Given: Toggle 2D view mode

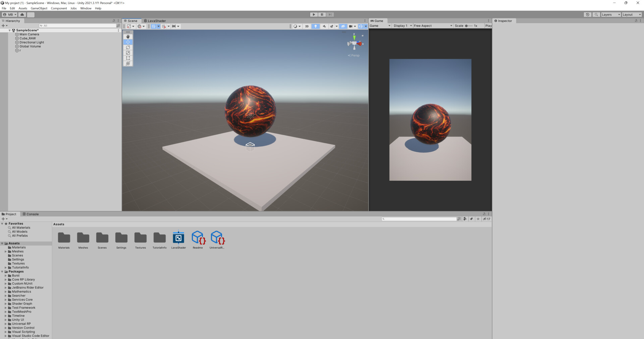Looking at the screenshot, I should [x=307, y=26].
